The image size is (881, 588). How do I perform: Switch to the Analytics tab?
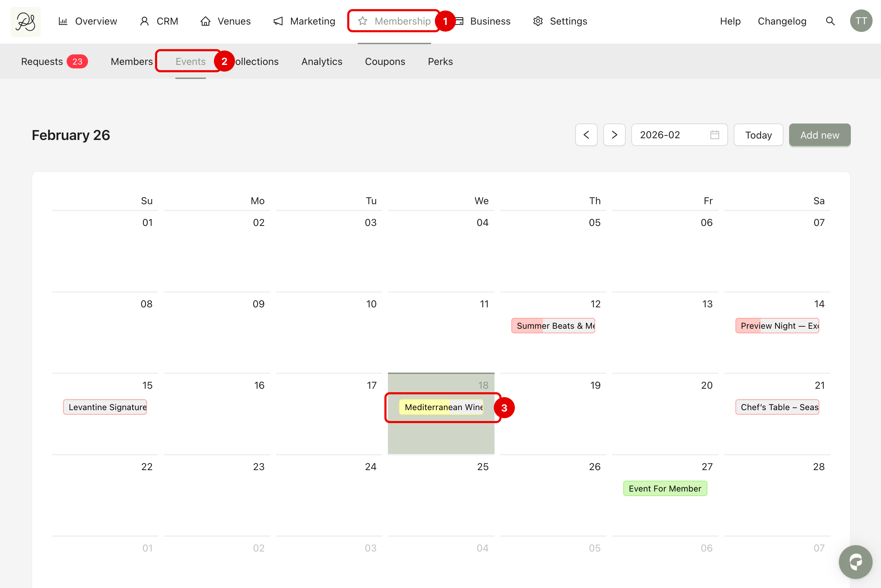[322, 61]
